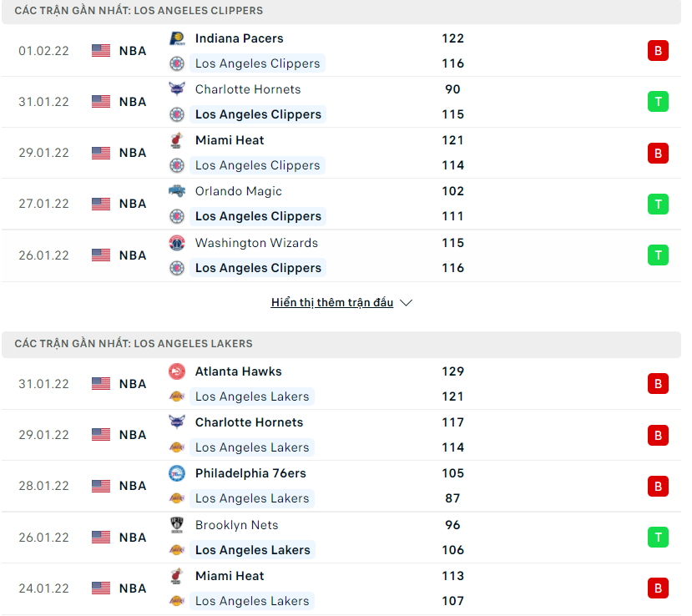Expand more matches with the chevron arrow

tap(407, 303)
